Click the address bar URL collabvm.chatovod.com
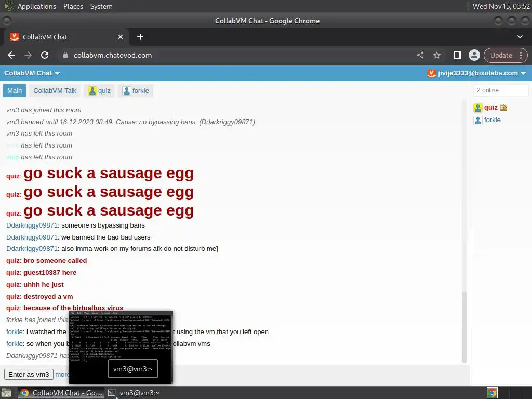 (113, 55)
